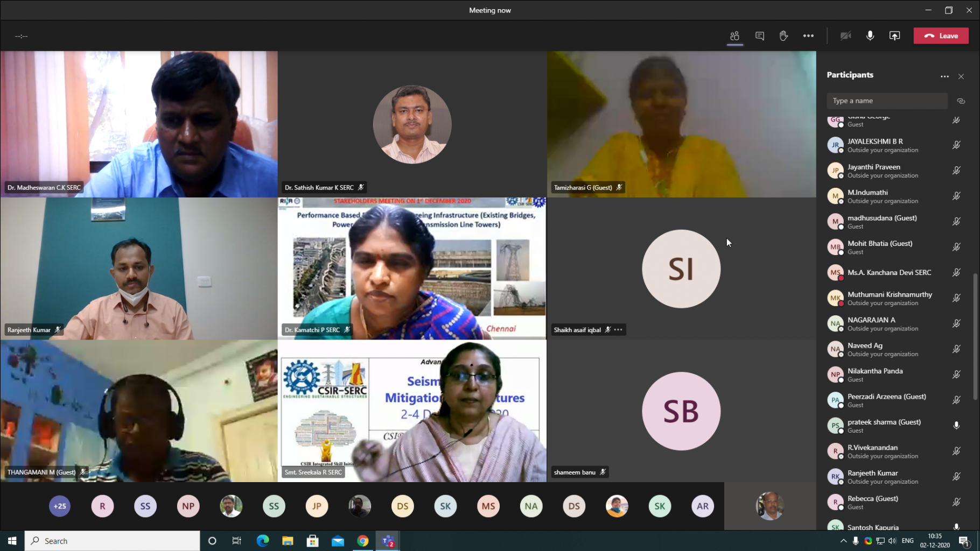Open the Share content tray icon
Viewport: 980px width, 551px height.
[894, 36]
